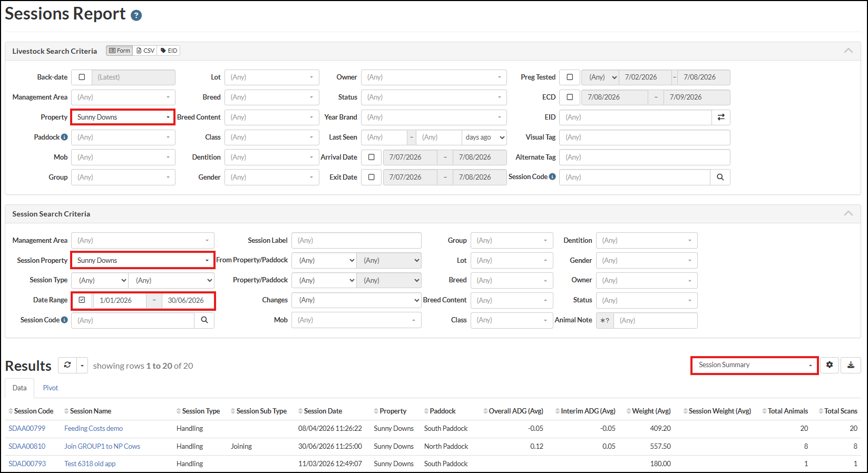
Task: Open the Feeding Costs demo session
Action: (93, 428)
